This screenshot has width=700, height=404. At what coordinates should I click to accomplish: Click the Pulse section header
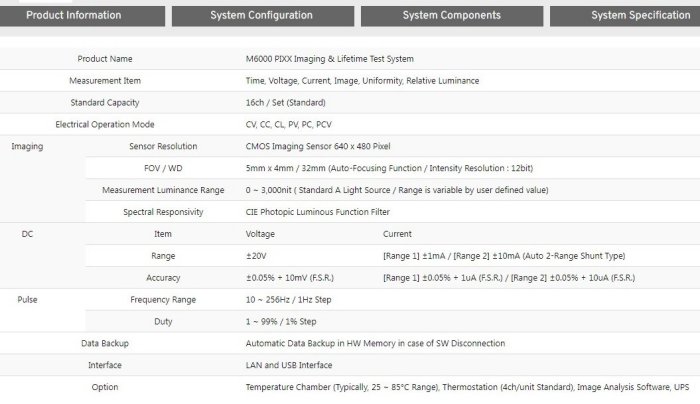pos(27,299)
